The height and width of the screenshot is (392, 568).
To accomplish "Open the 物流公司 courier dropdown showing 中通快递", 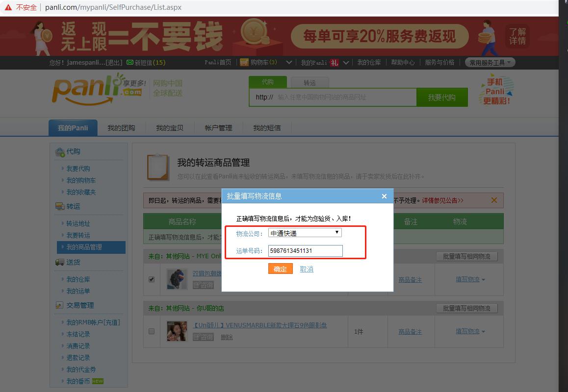I will 304,232.
